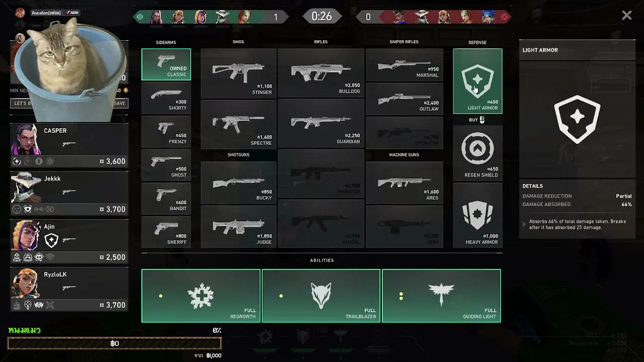The image size is (644, 362).
Task: Buy the Sheriff revolver
Action: 166,232
